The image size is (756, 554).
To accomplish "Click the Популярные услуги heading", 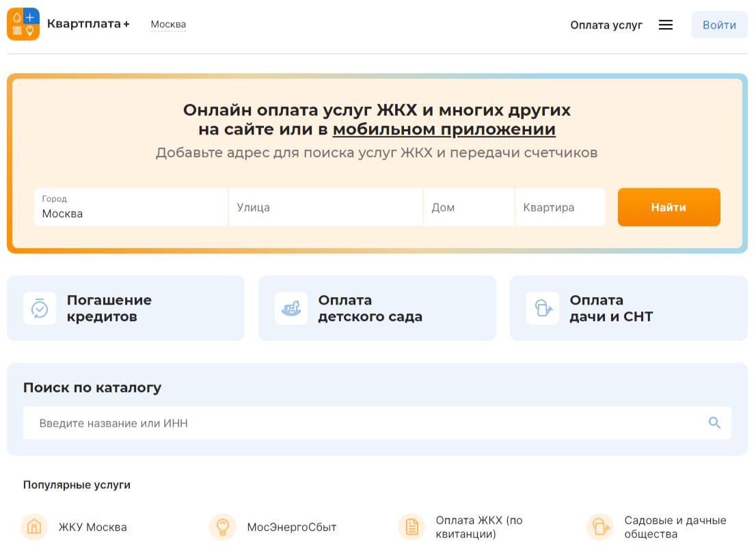I will [x=77, y=484].
